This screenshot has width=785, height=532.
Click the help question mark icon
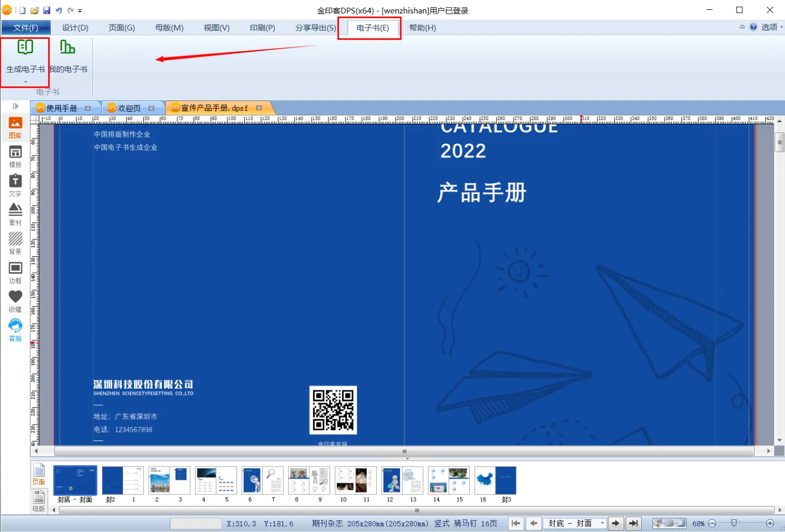[x=753, y=27]
